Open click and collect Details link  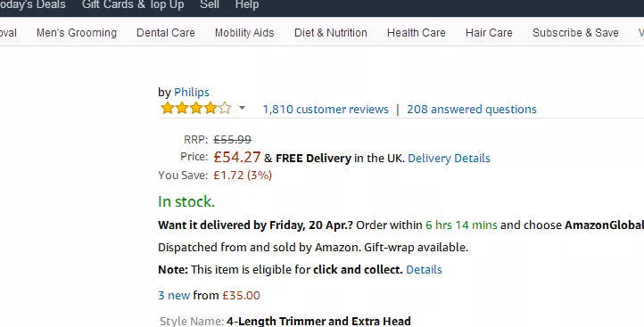point(424,270)
